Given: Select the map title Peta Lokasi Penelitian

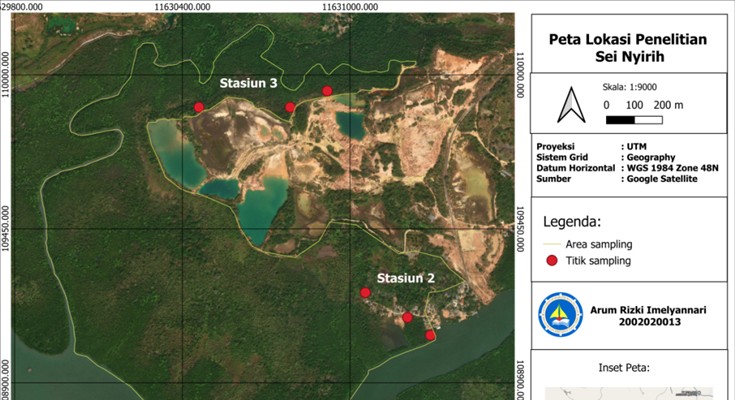Looking at the screenshot, I should pyautogui.click(x=628, y=39).
